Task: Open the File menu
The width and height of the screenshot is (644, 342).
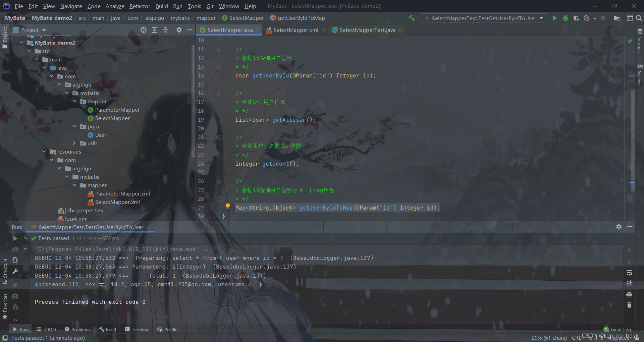Action: pos(19,6)
